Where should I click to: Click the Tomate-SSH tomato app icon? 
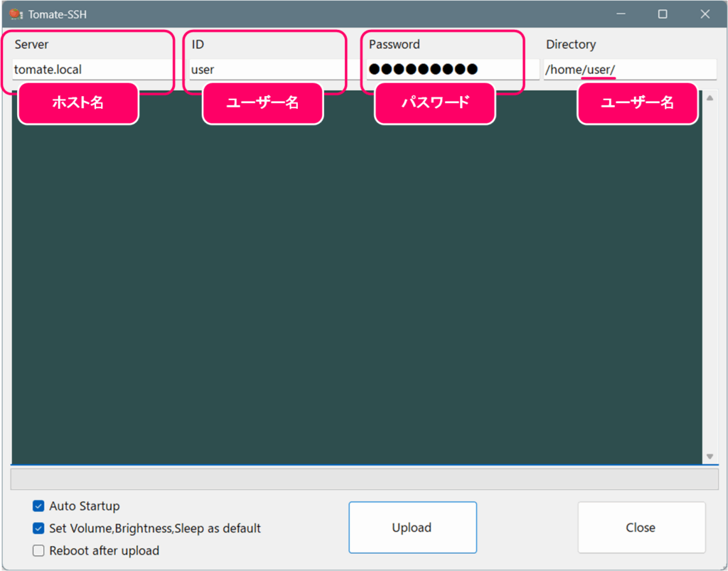(x=16, y=14)
